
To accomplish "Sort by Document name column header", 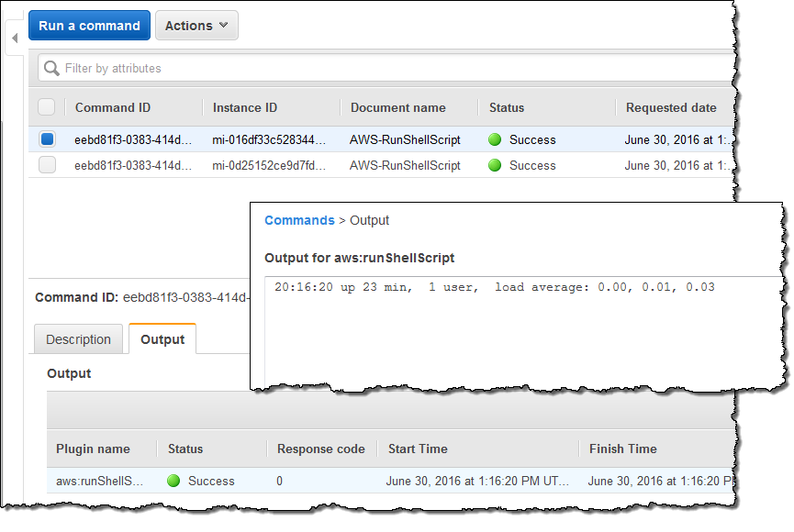I will pos(398,107).
